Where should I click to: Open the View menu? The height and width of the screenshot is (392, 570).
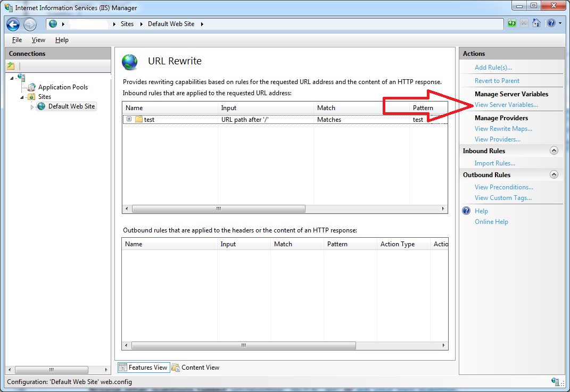pyautogui.click(x=38, y=40)
